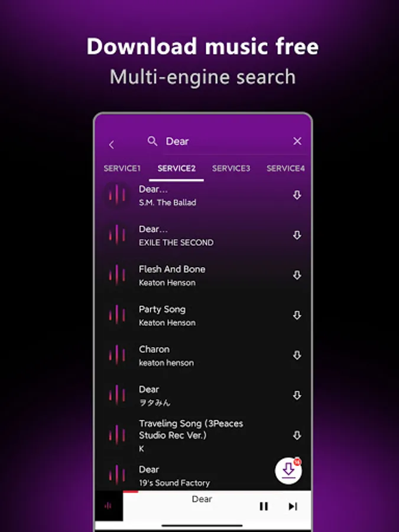Image resolution: width=399 pixels, height=532 pixels.
Task: Download Charon by keaton henson
Action: (297, 355)
